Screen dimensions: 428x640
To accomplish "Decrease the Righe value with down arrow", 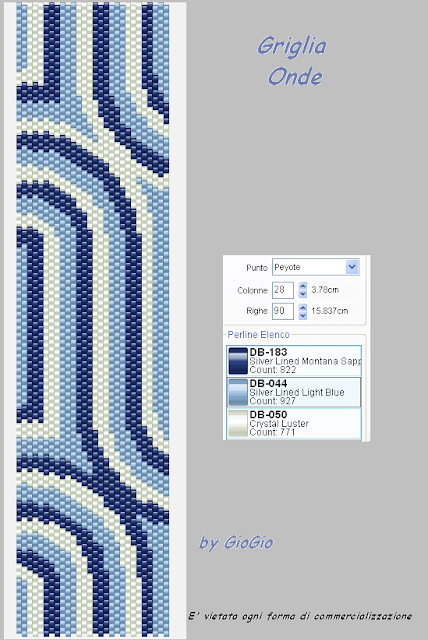I will pyautogui.click(x=303, y=316).
